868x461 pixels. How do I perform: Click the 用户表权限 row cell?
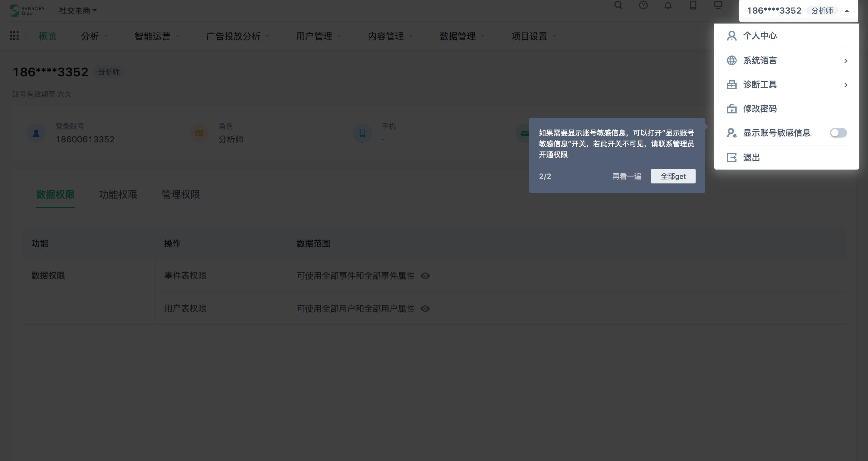tap(185, 309)
